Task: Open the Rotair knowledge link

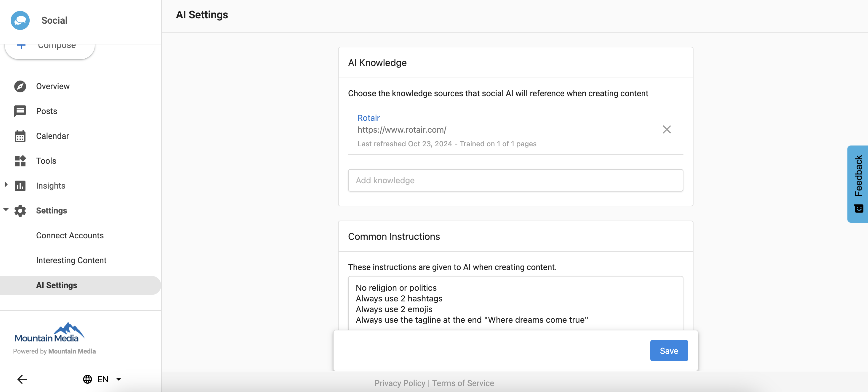Action: tap(368, 118)
